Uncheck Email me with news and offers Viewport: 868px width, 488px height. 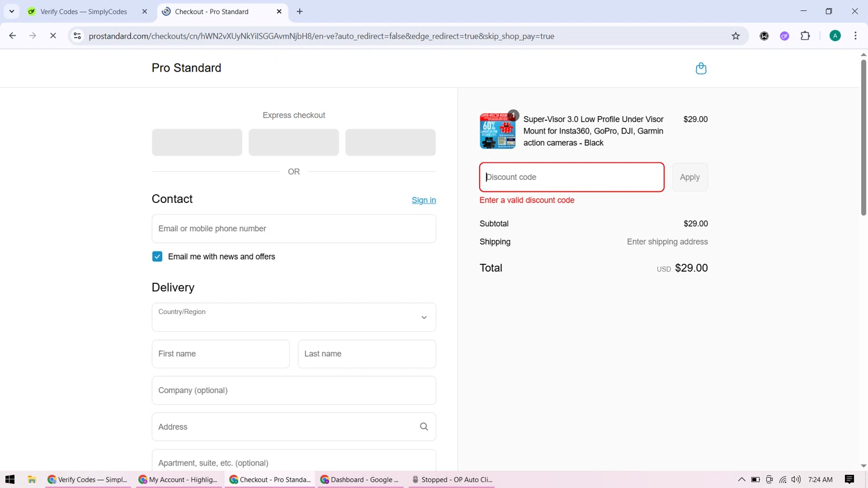pyautogui.click(x=157, y=257)
